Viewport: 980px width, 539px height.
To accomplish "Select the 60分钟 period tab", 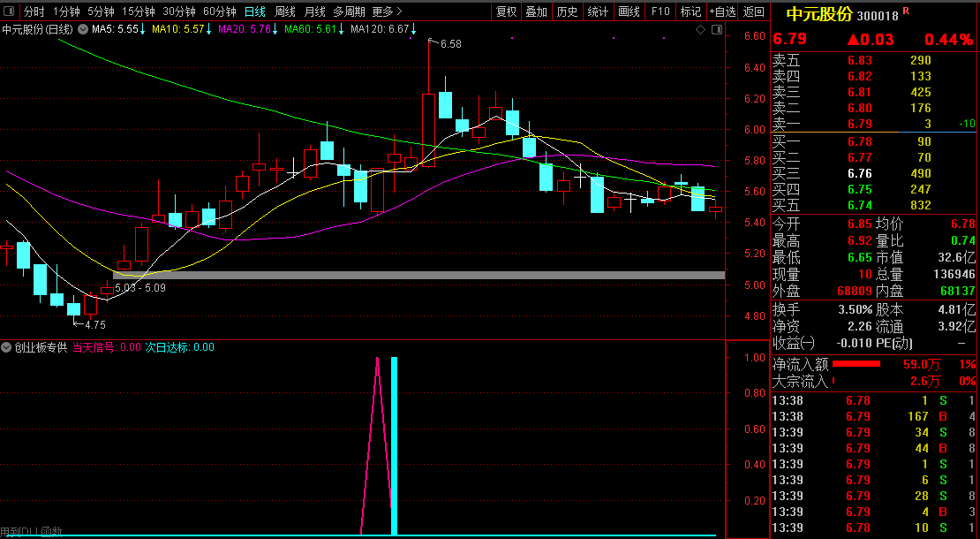I will coord(219,11).
